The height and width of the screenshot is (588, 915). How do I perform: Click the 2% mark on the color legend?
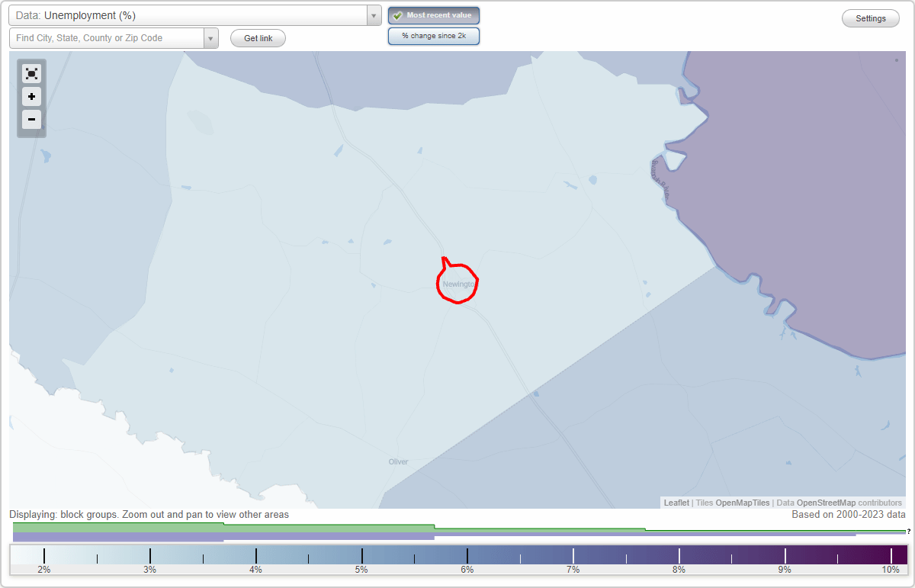coord(44,569)
